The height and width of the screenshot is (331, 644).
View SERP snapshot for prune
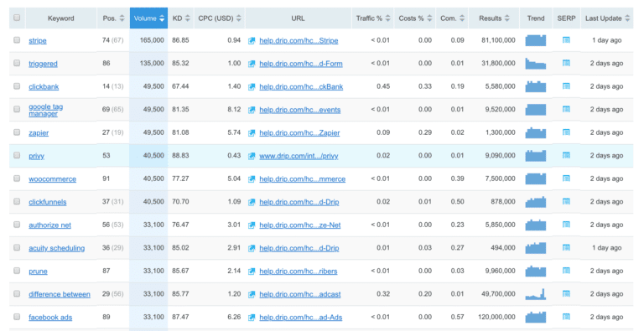coord(566,271)
